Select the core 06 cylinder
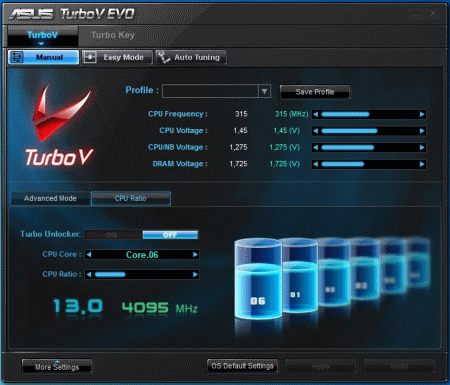This screenshot has height=385, width=450. [258, 278]
